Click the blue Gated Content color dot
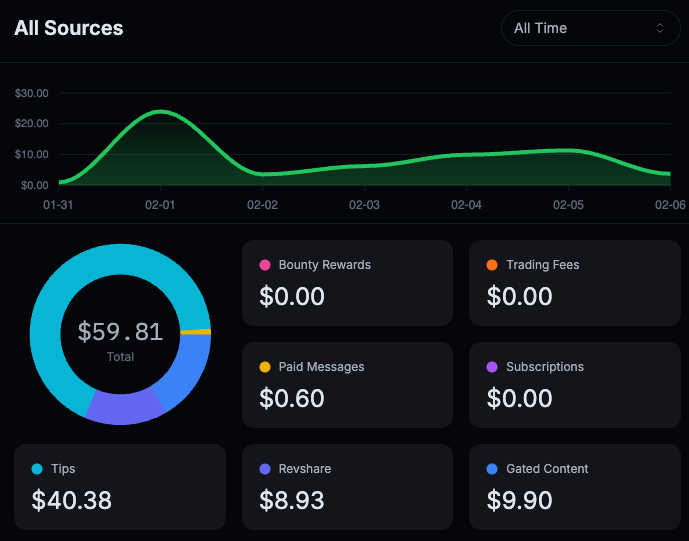The image size is (689, 541). point(492,469)
